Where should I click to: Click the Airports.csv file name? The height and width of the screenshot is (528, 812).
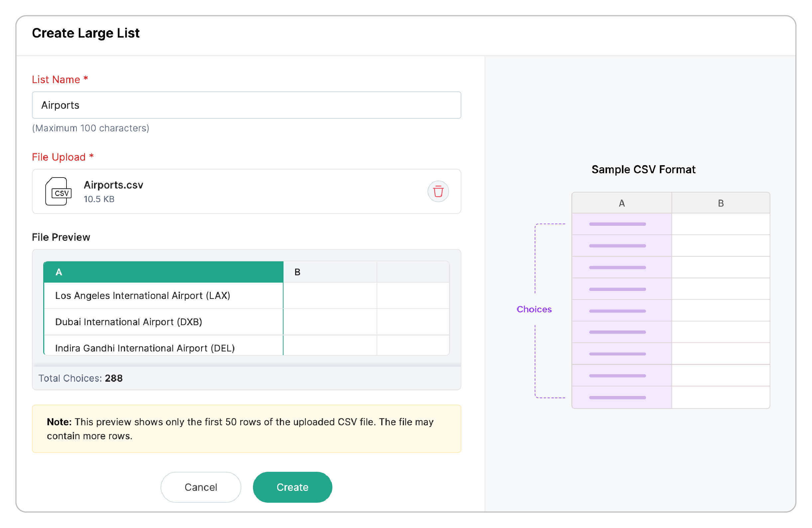pos(113,185)
